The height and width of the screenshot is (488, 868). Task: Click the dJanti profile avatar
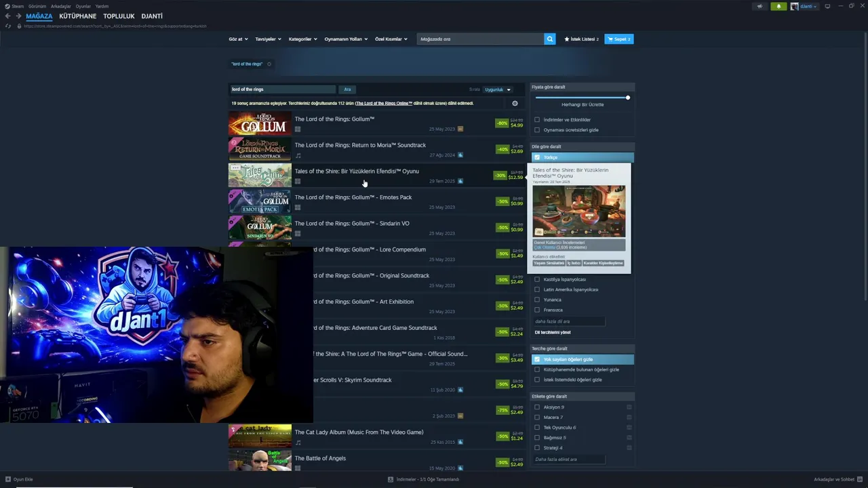point(794,6)
